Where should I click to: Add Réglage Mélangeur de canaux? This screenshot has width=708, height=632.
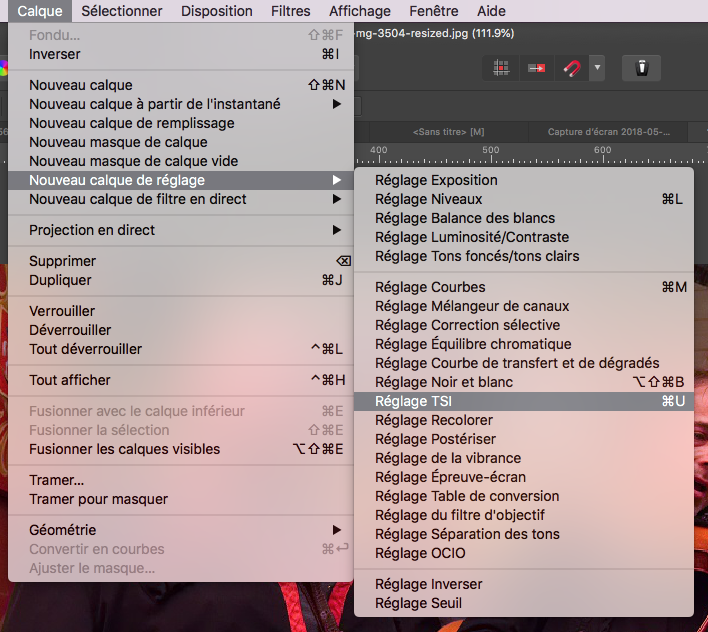(x=524, y=306)
